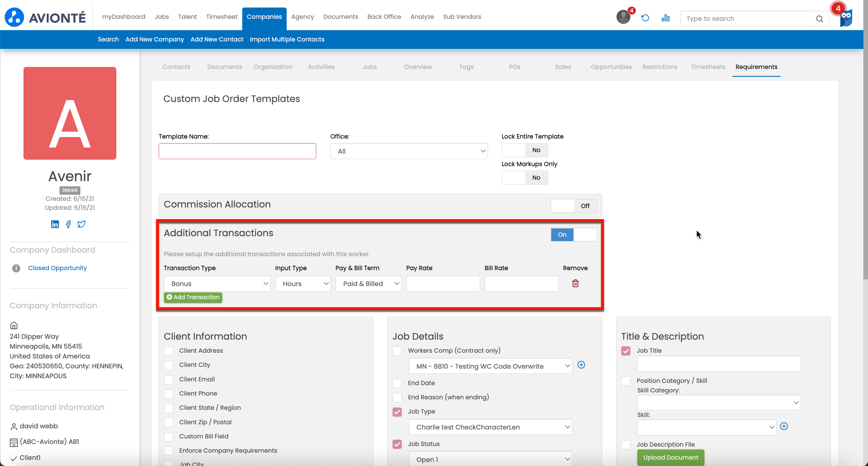The width and height of the screenshot is (868, 466).
Task: Switch to the Contacts tab
Action: 176,67
